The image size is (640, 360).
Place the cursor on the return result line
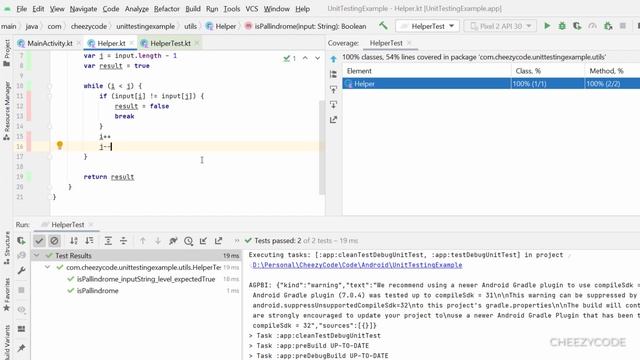(109, 177)
